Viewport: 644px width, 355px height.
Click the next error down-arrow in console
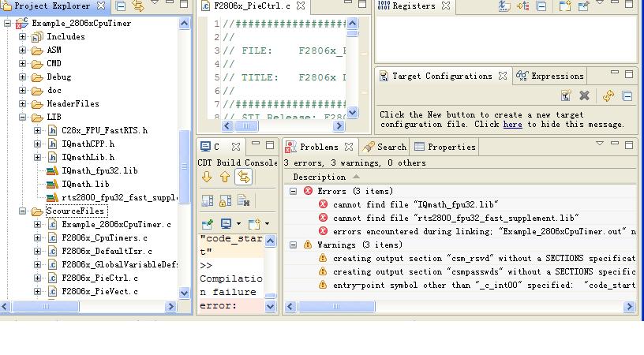pyautogui.click(x=207, y=177)
